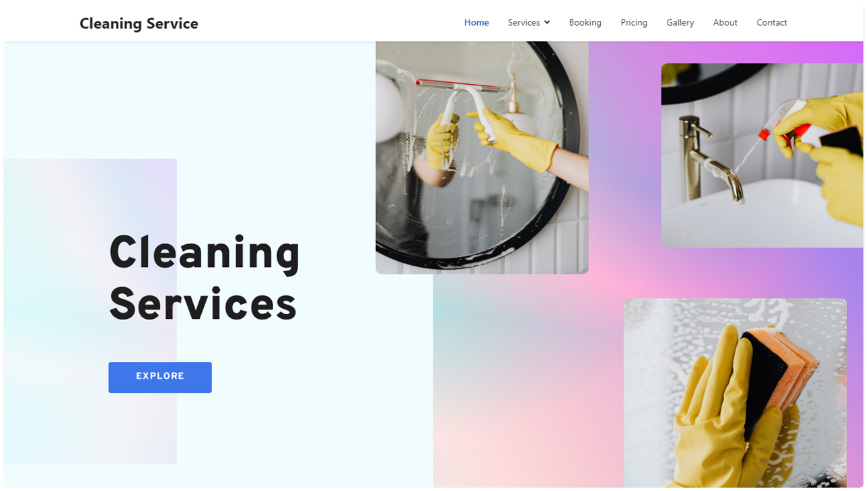Go to the Booking page
The image size is (868, 491).
[x=585, y=22]
